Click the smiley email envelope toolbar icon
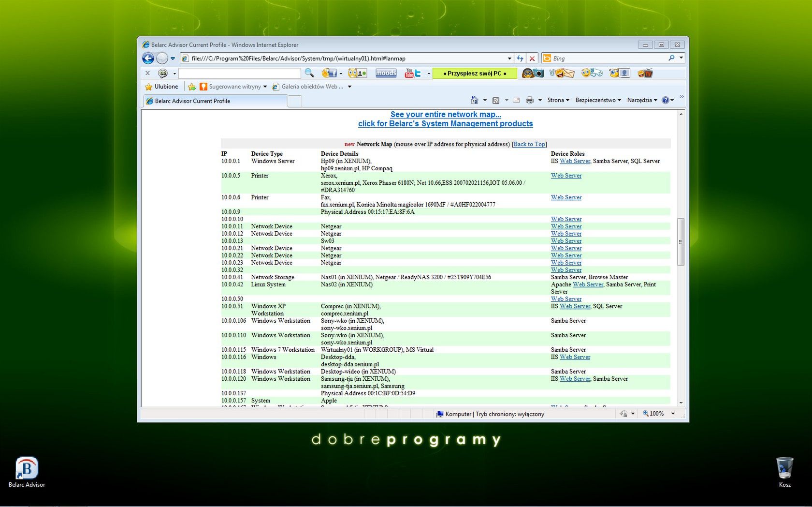 (562, 73)
